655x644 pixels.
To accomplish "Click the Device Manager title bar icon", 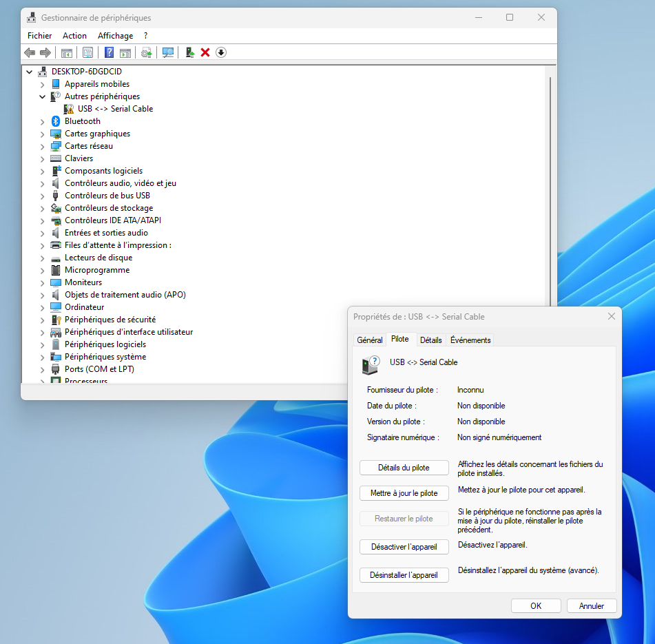I will (x=31, y=17).
